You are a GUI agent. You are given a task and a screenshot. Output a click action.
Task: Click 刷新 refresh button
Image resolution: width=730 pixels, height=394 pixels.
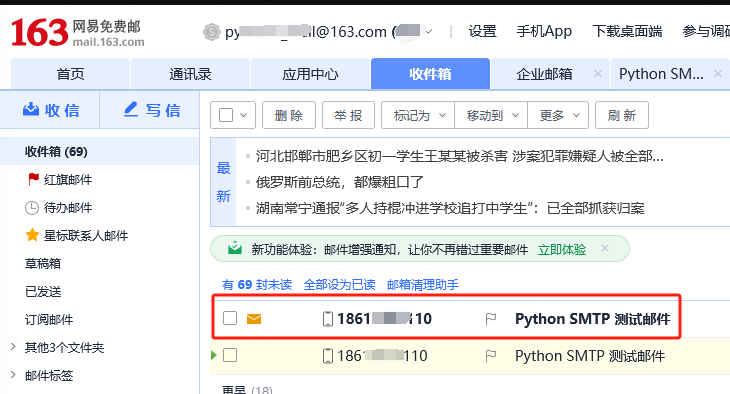622,115
